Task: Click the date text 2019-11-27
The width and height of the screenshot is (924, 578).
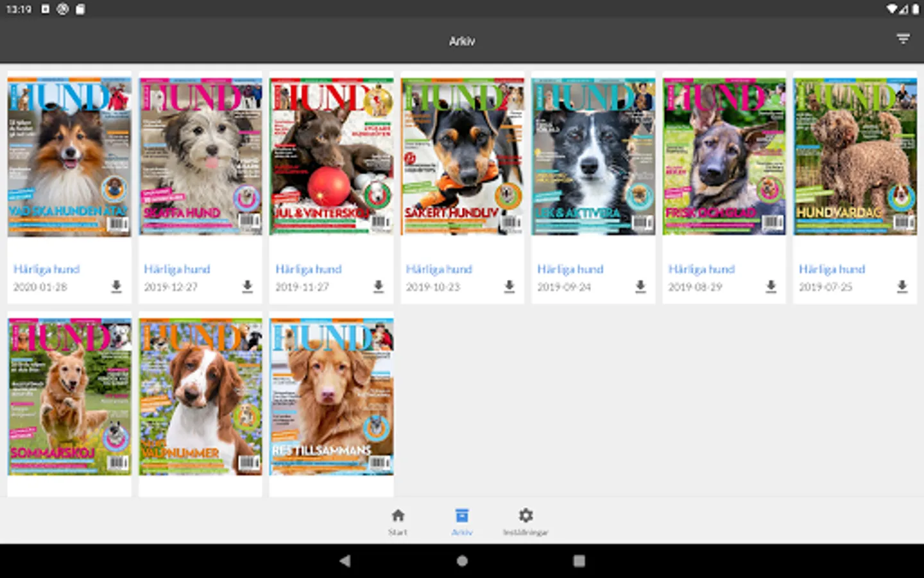Action: (302, 287)
